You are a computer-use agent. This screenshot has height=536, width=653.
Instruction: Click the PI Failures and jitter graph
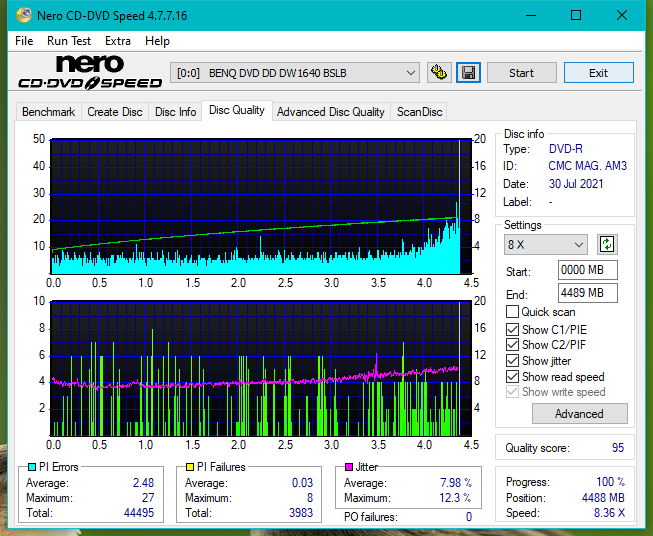pyautogui.click(x=261, y=369)
